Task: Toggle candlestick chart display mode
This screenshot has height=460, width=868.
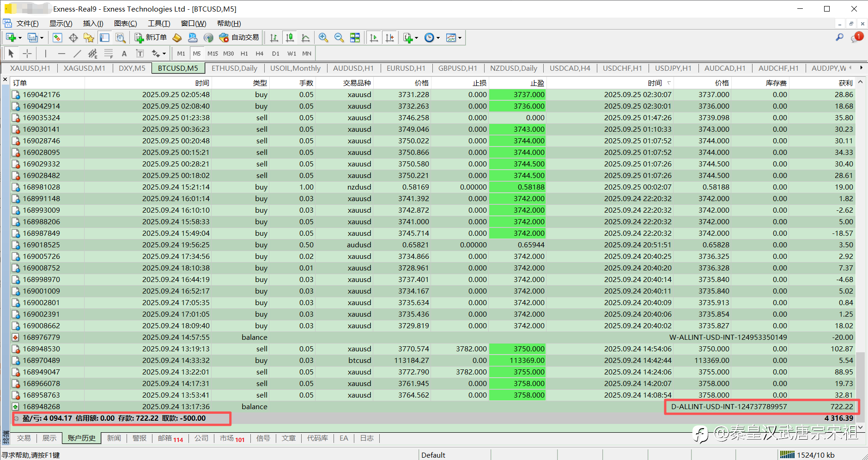Action: (290, 38)
